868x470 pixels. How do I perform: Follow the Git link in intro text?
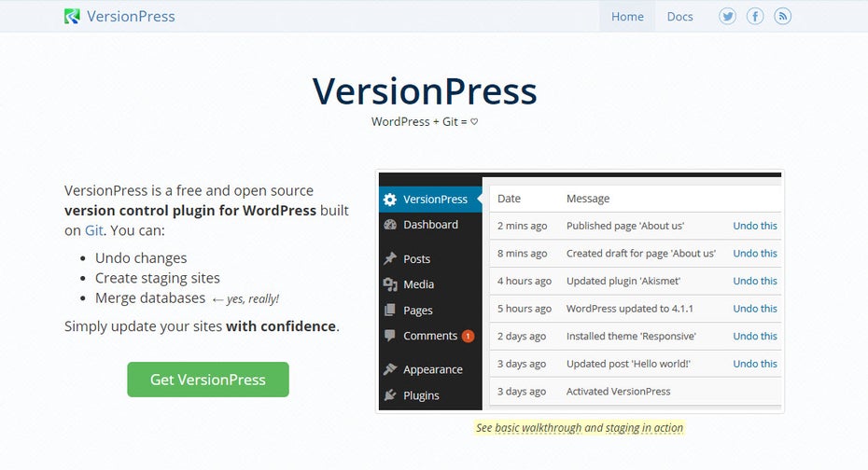point(93,230)
